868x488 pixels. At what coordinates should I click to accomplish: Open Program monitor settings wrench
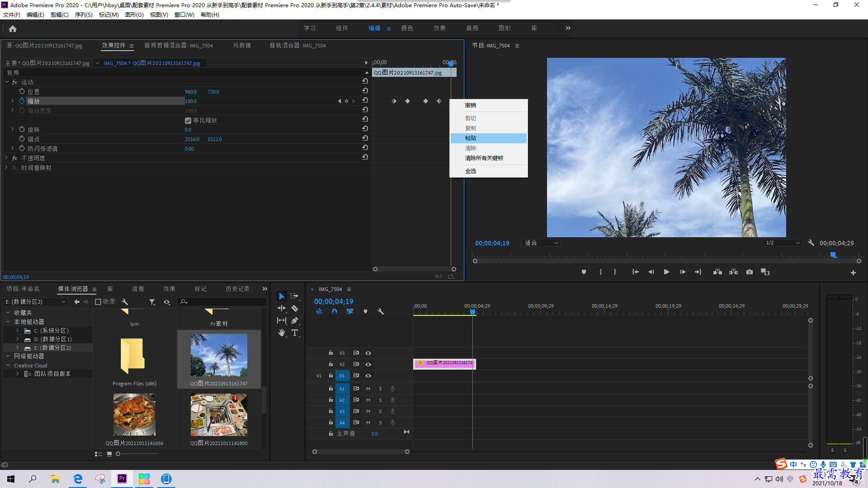(811, 243)
